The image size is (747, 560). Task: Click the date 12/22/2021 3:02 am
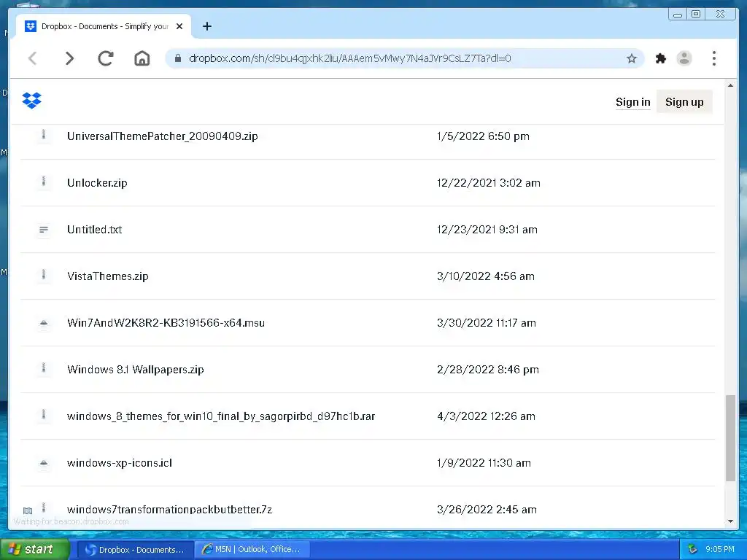click(489, 183)
